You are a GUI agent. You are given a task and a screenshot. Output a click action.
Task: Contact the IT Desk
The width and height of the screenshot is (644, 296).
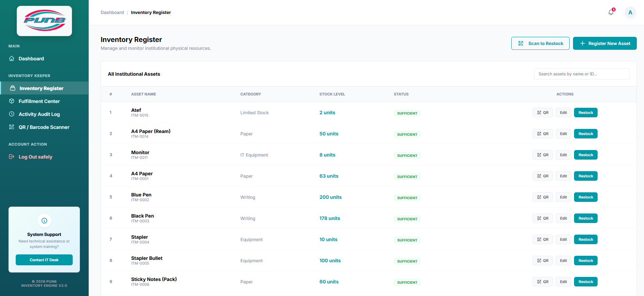44,260
